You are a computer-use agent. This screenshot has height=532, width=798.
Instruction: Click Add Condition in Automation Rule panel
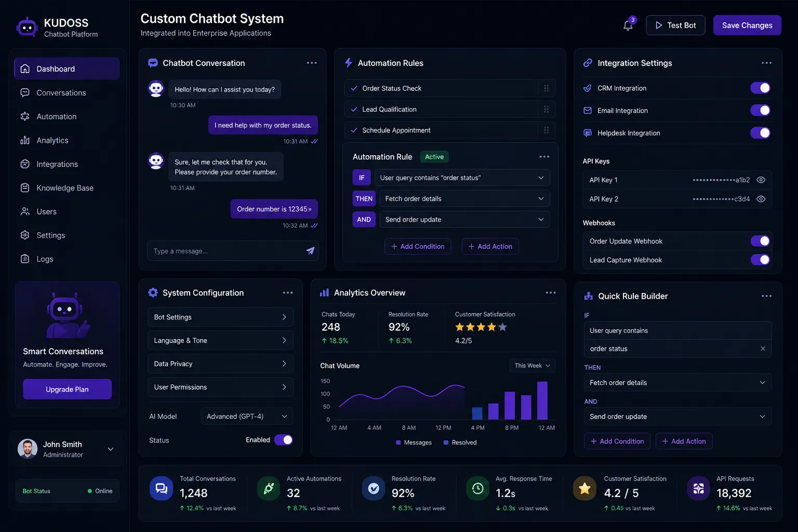click(418, 246)
